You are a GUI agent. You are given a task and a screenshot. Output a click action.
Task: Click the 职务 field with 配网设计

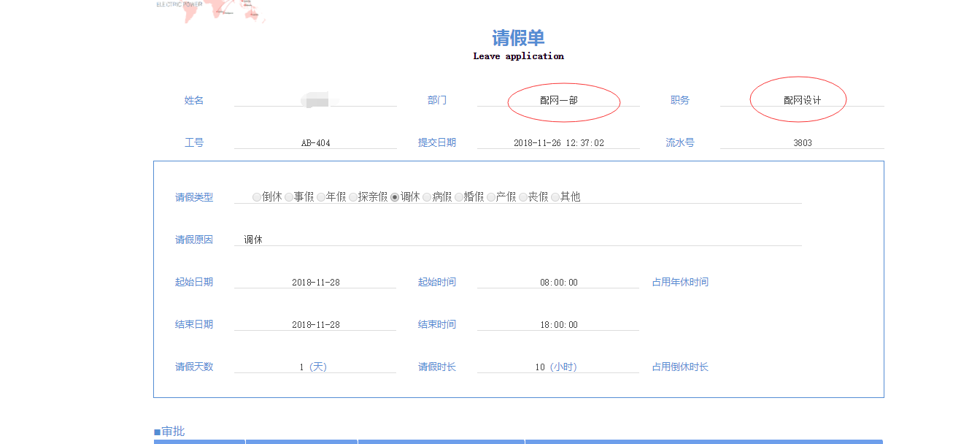click(801, 101)
